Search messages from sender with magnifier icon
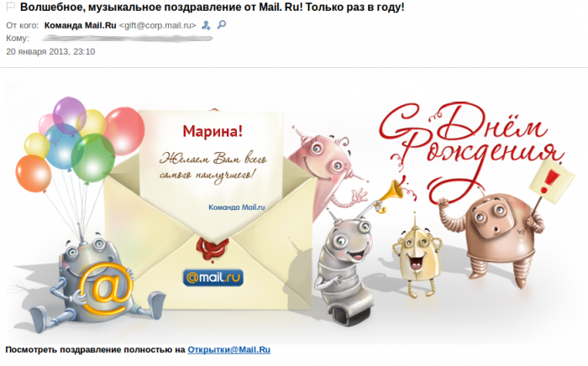 click(x=222, y=24)
